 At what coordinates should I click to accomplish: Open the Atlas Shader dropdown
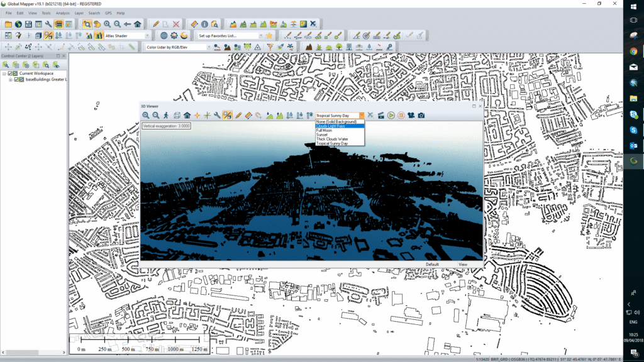click(147, 36)
